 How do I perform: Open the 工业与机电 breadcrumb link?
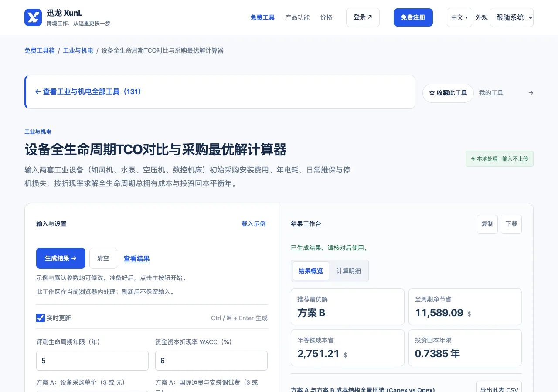coord(78,51)
